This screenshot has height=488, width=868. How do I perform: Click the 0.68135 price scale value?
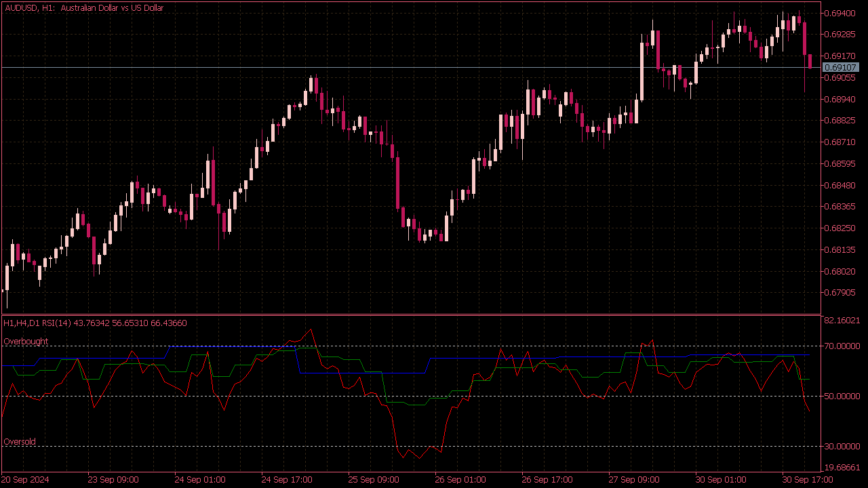click(840, 250)
